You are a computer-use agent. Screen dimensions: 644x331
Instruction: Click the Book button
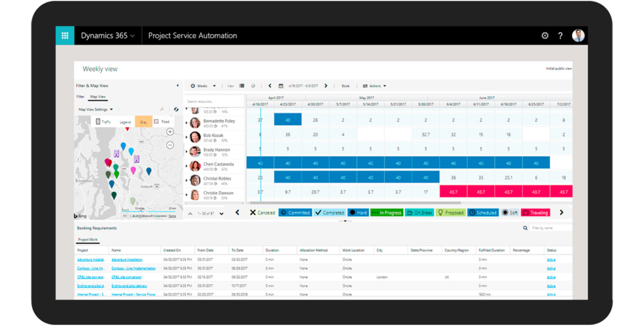point(346,86)
